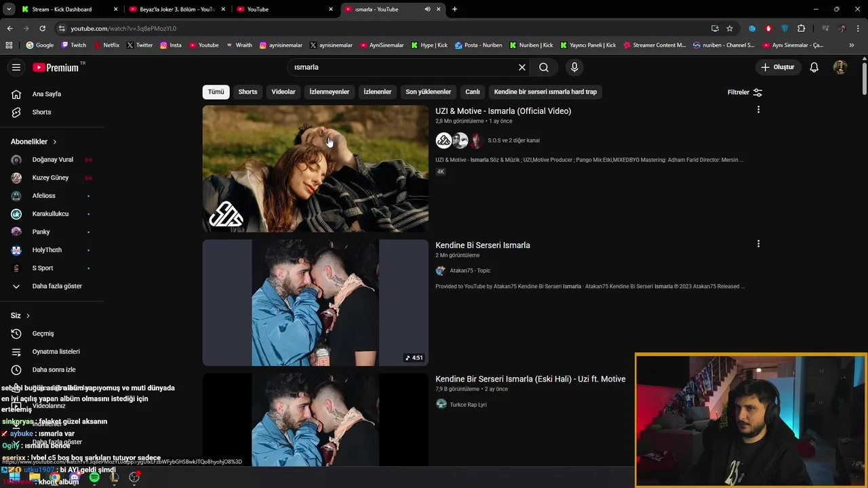868x488 pixels.
Task: Open Geçmiş history in the sidebar
Action: (42, 333)
